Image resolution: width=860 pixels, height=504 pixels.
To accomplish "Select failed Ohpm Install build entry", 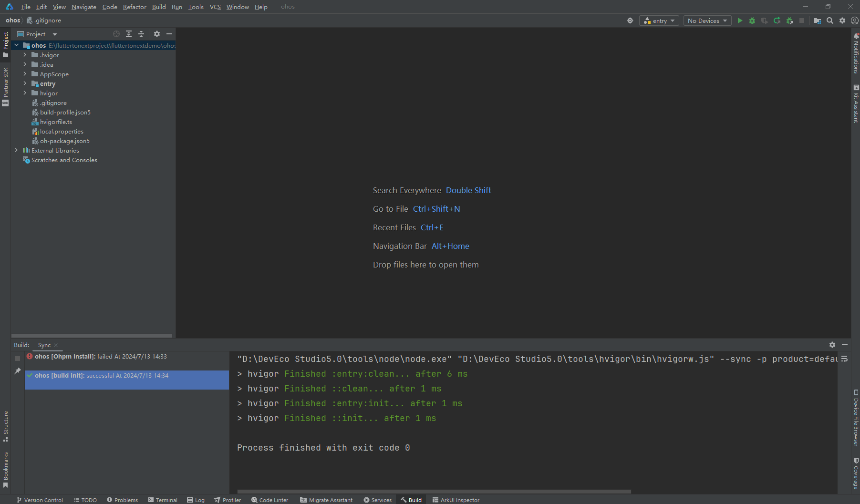I will [x=127, y=356].
